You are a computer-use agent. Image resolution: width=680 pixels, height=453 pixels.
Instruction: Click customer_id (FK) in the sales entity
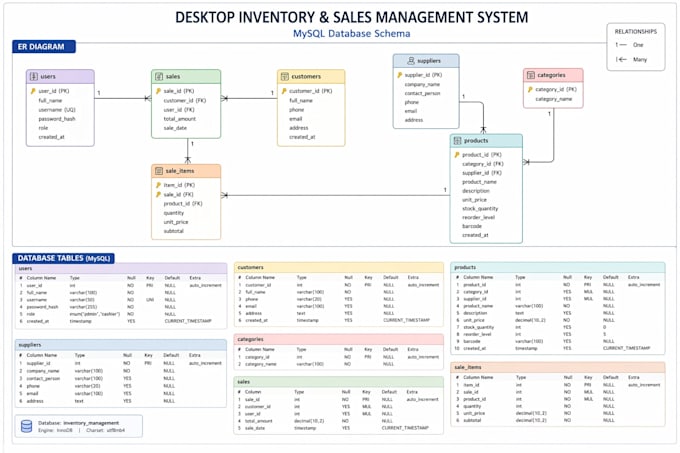(x=185, y=101)
